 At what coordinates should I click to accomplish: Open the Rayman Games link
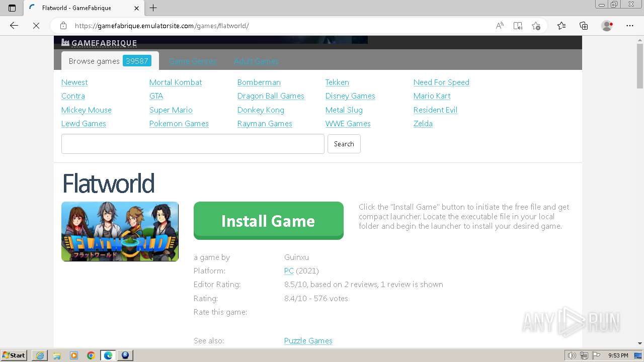[265, 124]
